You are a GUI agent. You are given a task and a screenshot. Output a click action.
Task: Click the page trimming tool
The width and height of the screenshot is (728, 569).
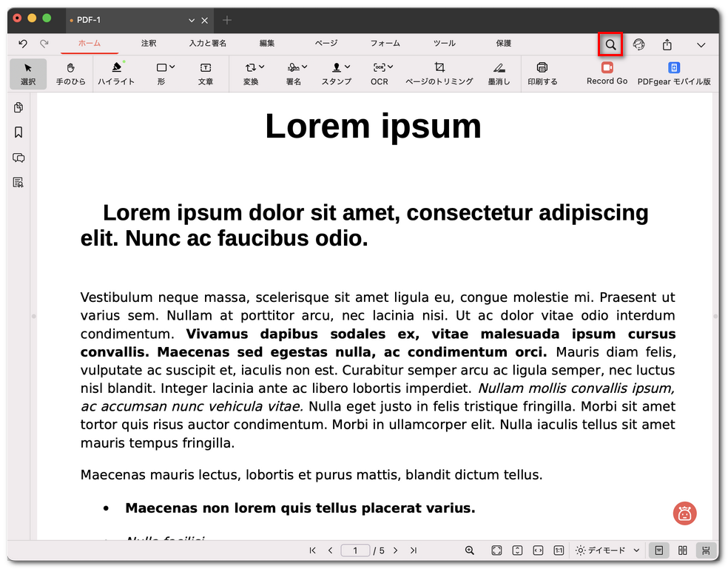point(439,73)
